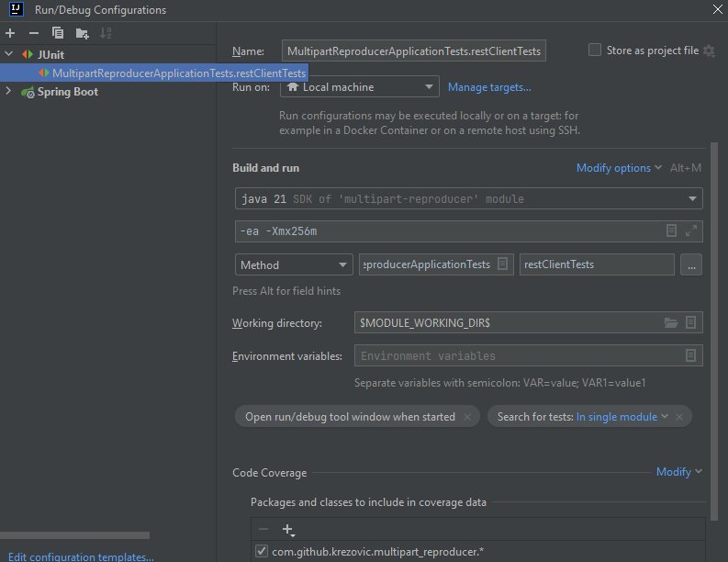Screen dimensions: 728x562
Task: Open project file storage settings gear
Action: click(709, 51)
